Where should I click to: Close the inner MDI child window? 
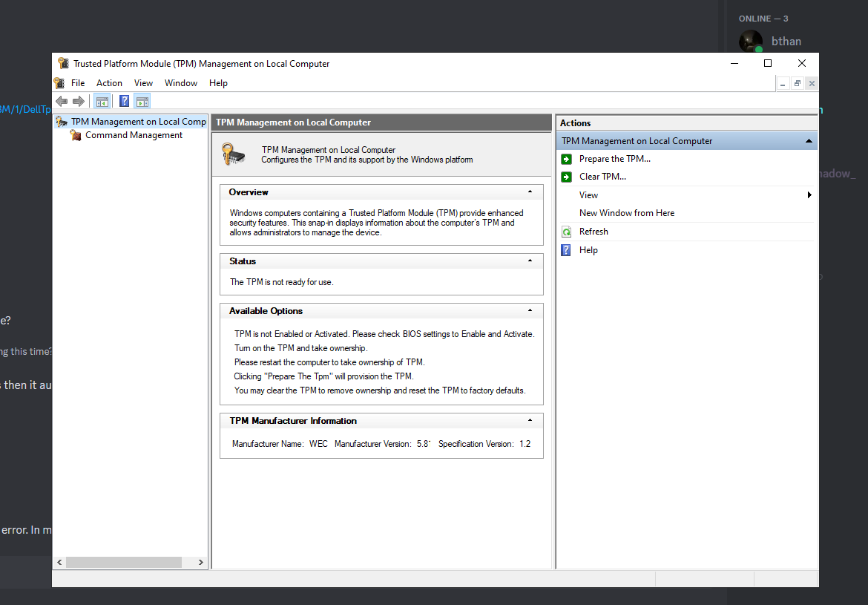pyautogui.click(x=812, y=84)
